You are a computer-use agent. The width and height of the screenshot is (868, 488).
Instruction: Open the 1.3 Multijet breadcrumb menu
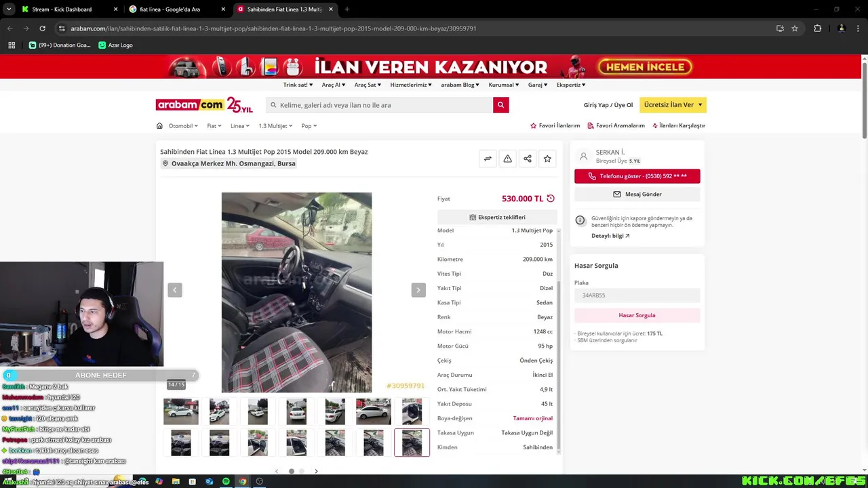click(275, 125)
